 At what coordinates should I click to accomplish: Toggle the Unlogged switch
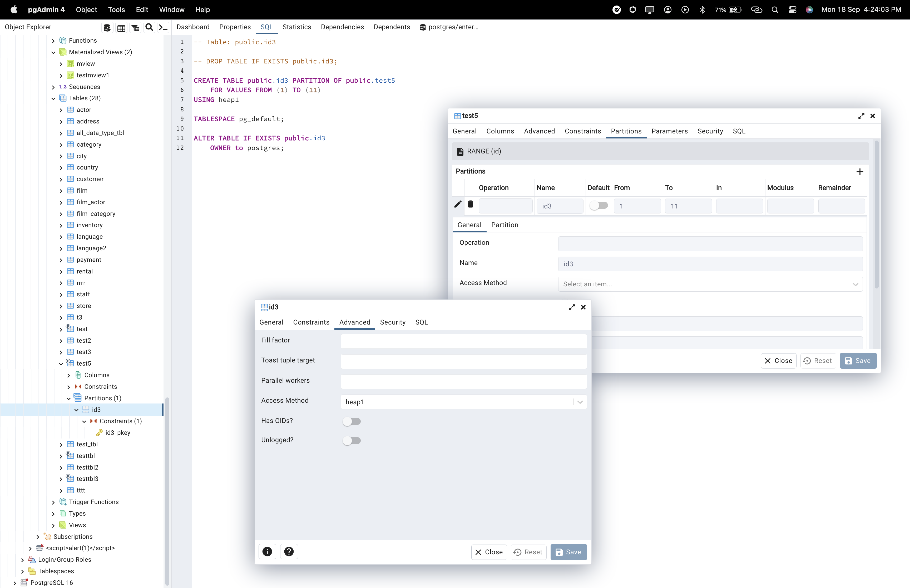(x=351, y=441)
